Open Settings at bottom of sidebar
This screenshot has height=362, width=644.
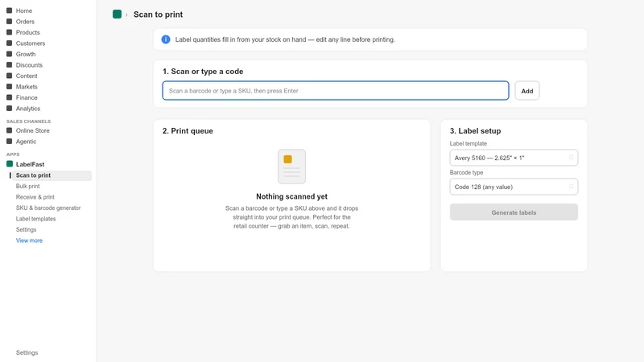(27, 352)
